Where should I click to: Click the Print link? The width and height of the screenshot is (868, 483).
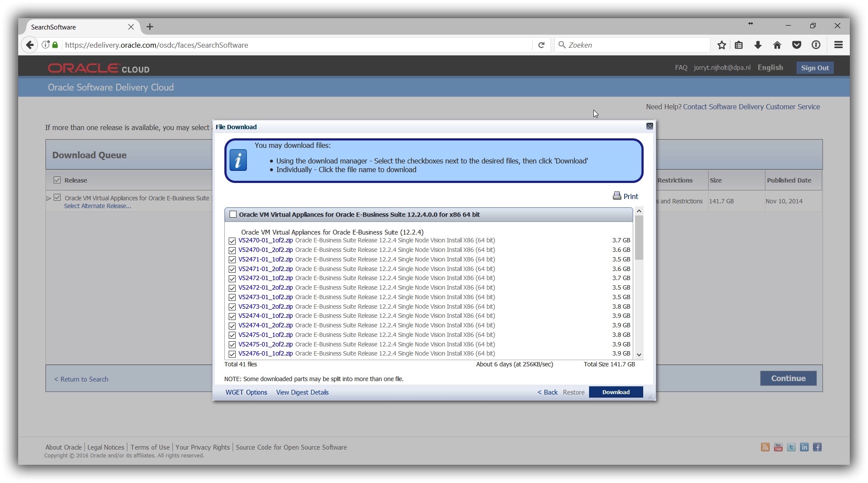(x=631, y=196)
